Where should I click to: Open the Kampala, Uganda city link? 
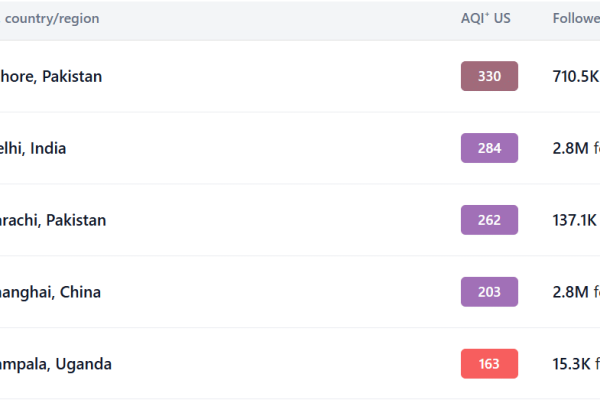tap(56, 364)
